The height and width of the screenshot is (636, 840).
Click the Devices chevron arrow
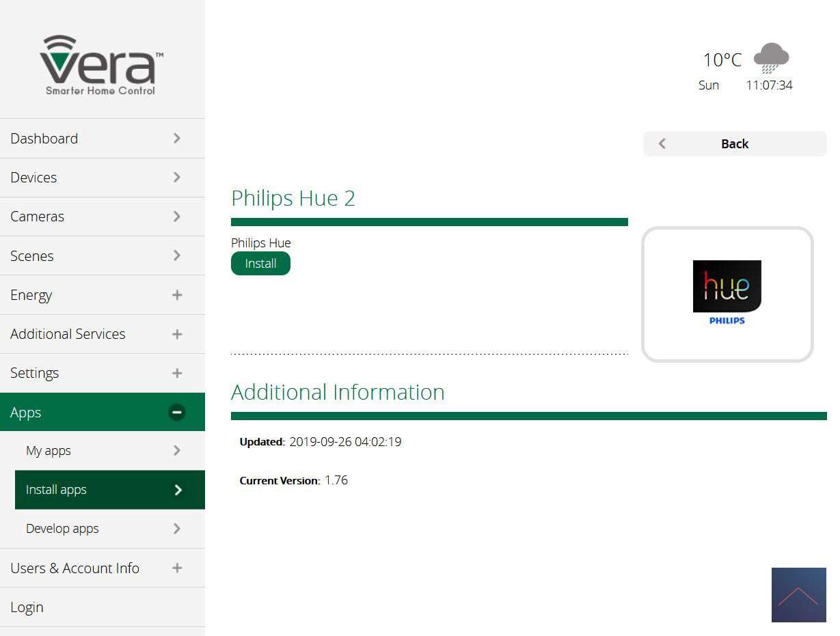tap(177, 177)
